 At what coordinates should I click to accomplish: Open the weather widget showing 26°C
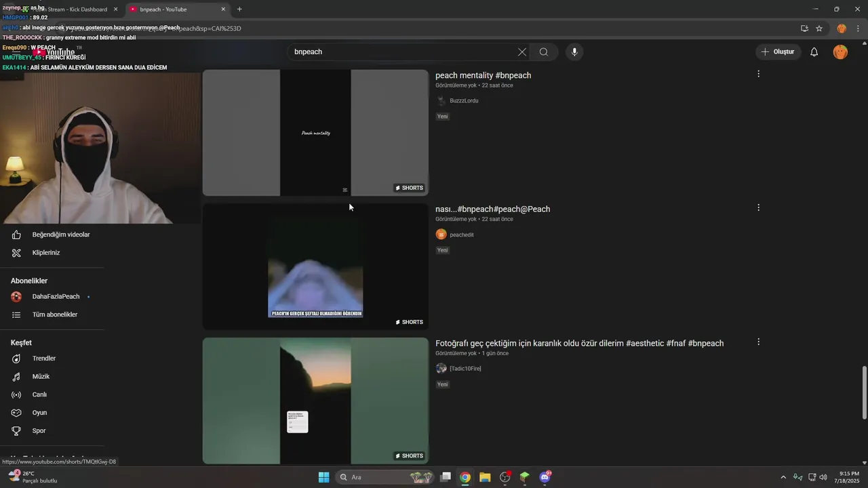34,477
